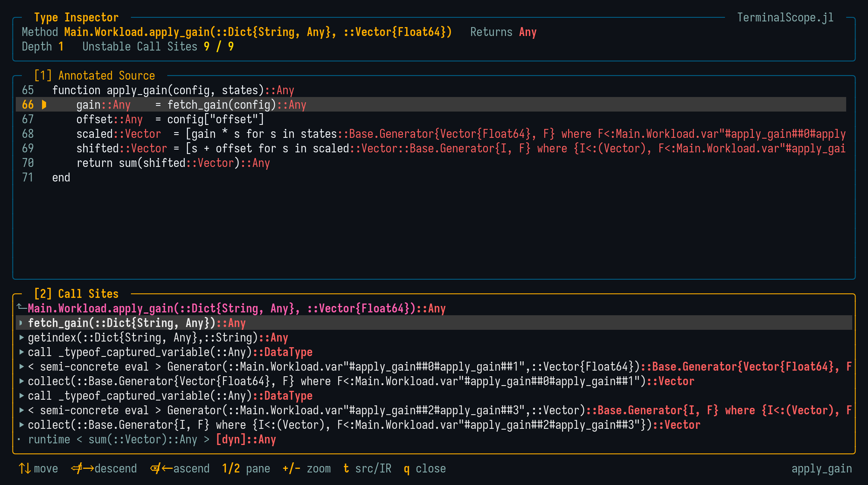Click the ascend label in footer
The image size is (868, 485).
pos(192,468)
